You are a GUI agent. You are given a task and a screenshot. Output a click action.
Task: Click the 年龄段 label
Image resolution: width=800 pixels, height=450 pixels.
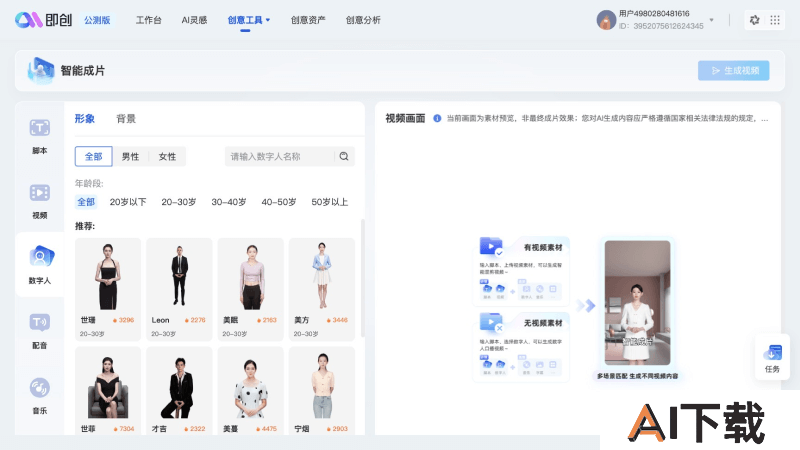[89, 183]
